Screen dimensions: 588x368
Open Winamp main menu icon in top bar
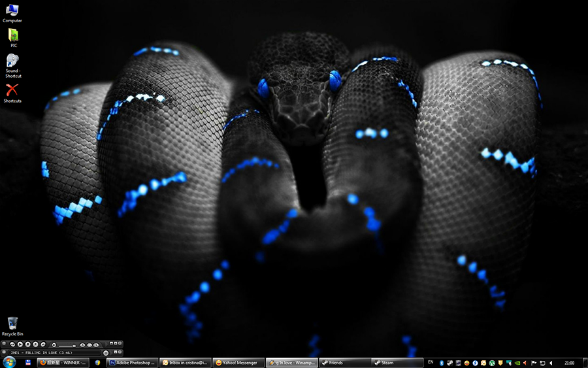[4, 343]
